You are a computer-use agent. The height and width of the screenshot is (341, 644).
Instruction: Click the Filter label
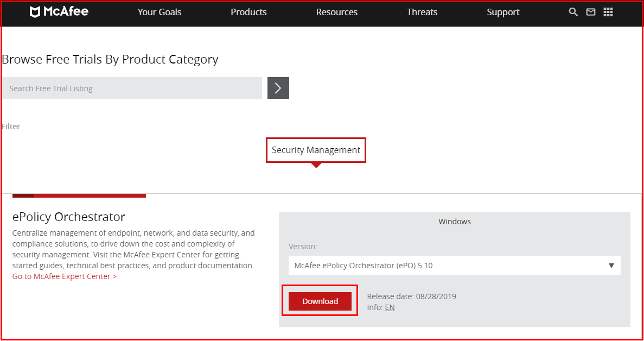click(11, 127)
